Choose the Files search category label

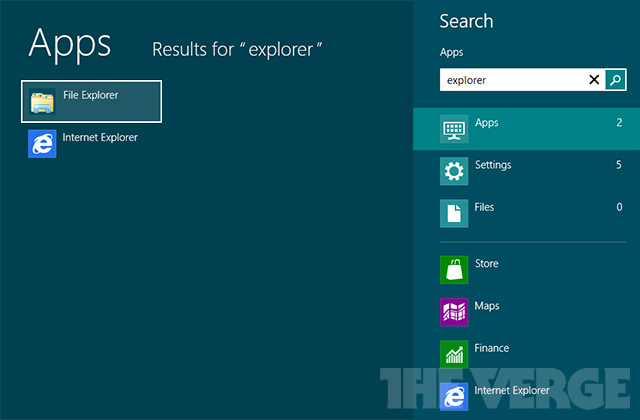(484, 207)
